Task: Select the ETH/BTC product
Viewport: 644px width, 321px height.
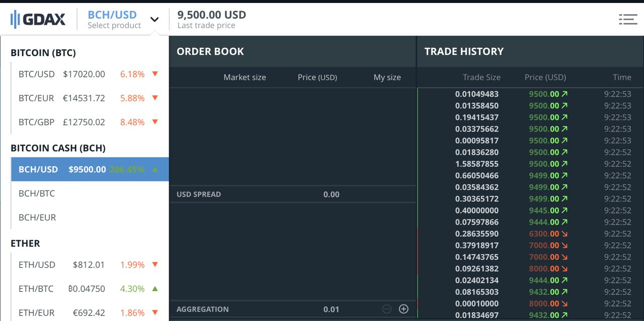Action: pos(90,289)
